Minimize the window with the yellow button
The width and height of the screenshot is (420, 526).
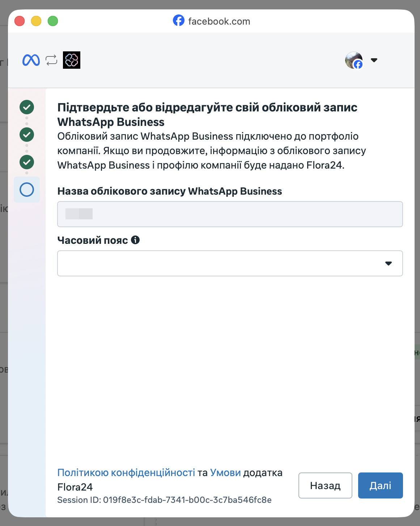(36, 21)
